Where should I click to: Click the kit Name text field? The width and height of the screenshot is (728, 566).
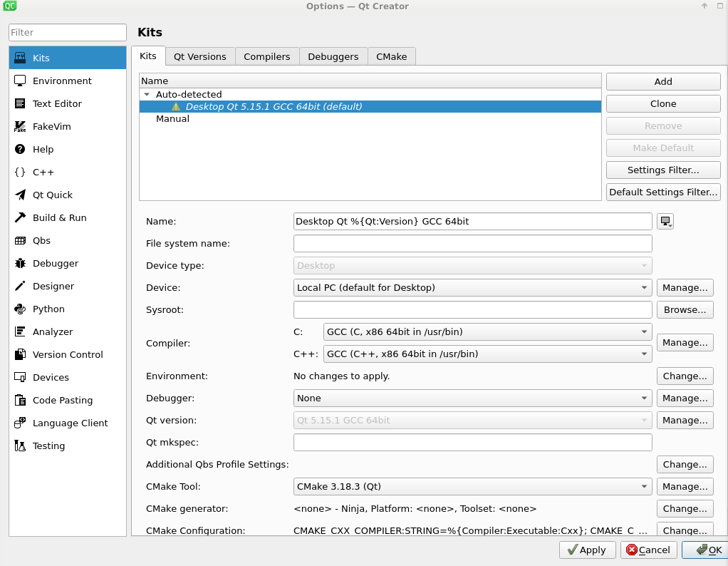coord(473,221)
